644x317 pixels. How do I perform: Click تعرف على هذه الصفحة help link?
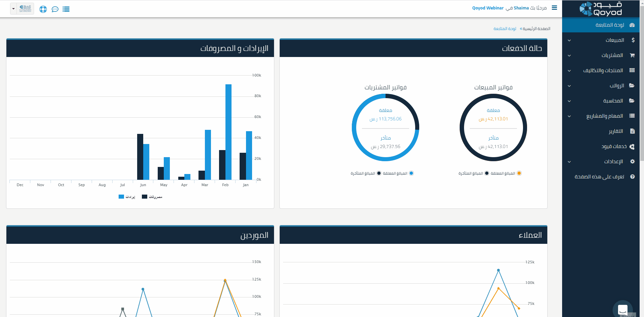(x=599, y=177)
